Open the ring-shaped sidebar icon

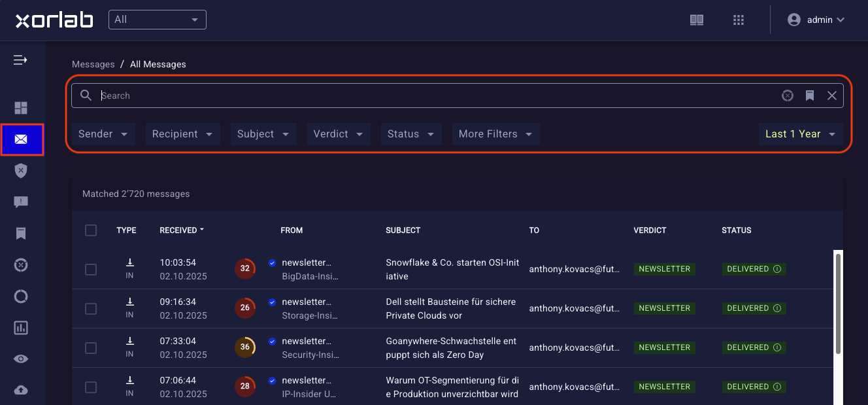21,296
